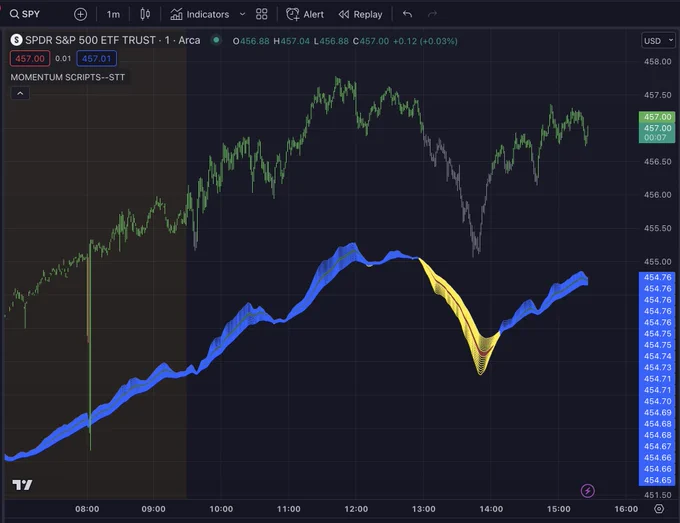Click the blue 457.01 buy price button

pos(96,59)
